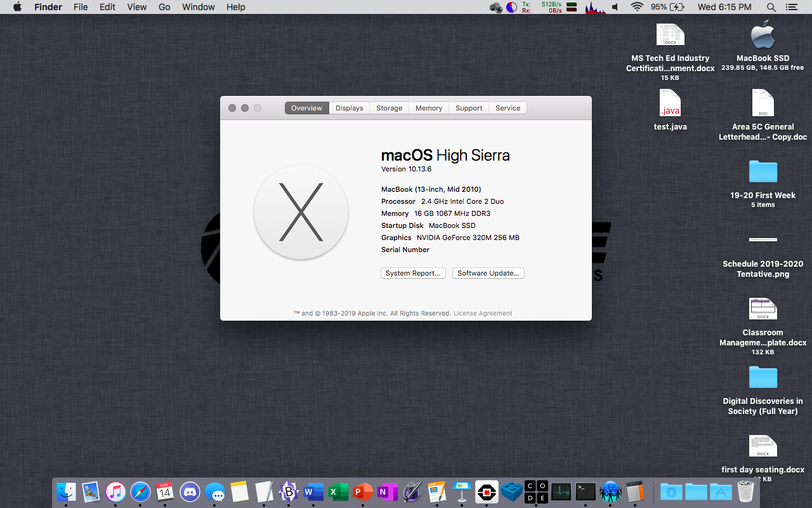Select MS Tech Ed Industry Certification docx

671,52
